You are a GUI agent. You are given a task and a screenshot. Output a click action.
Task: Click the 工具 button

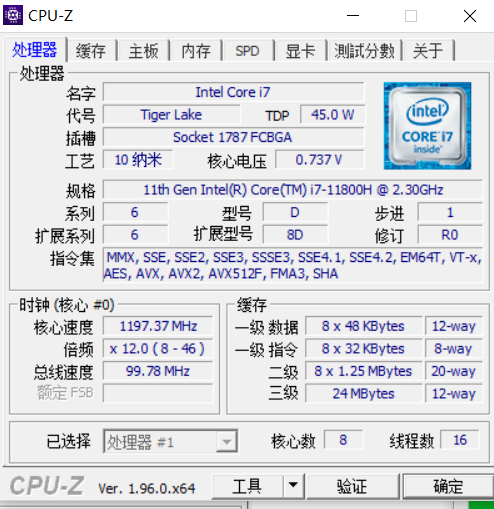click(x=247, y=486)
